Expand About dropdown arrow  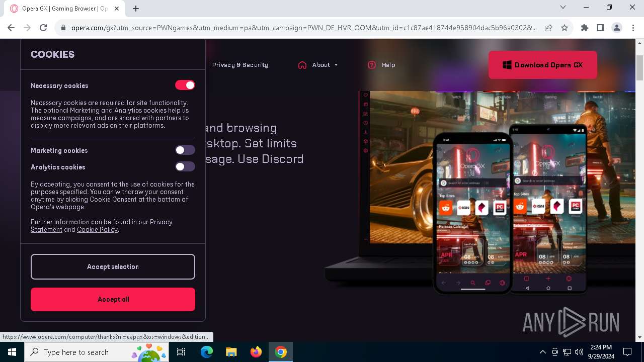[x=336, y=65]
